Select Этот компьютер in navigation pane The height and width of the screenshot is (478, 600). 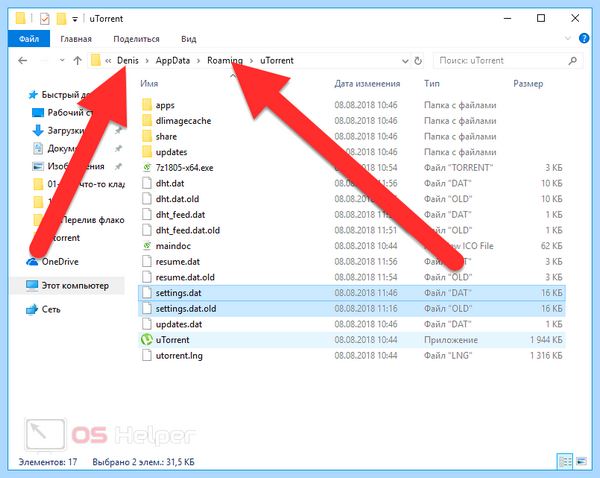click(67, 286)
